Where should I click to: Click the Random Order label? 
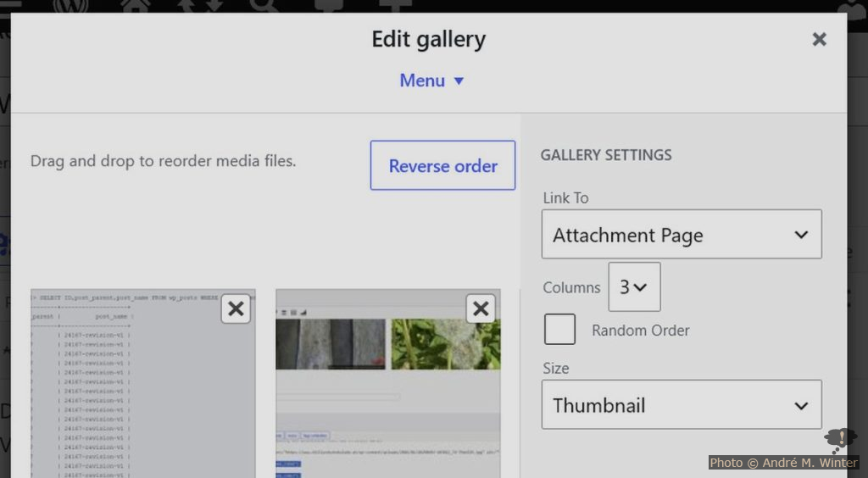coord(641,331)
